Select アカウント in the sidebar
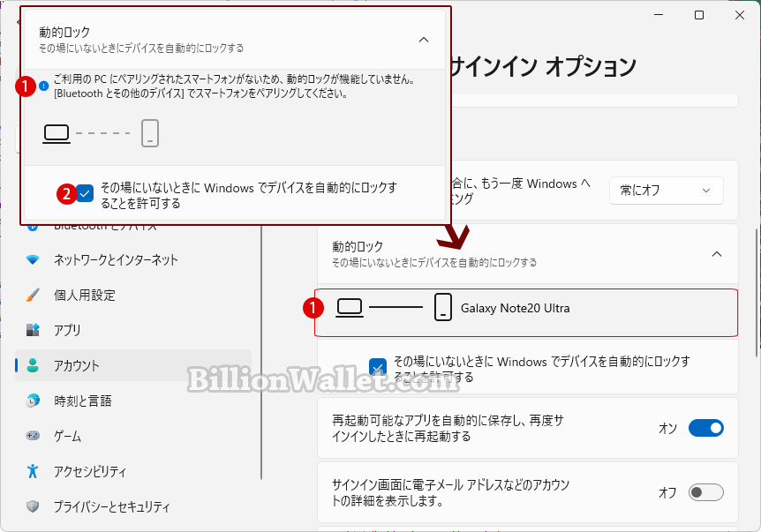This screenshot has height=532, width=761. 133,365
